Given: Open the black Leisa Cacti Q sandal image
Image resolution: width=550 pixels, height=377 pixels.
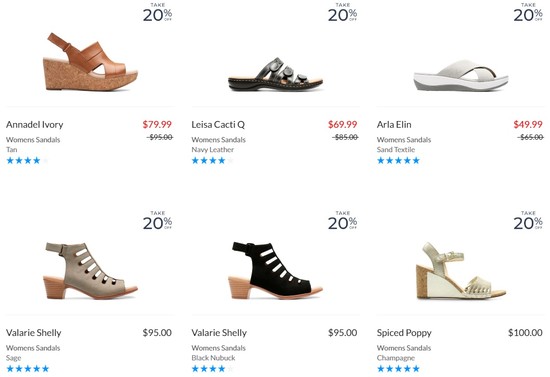Looking at the screenshot, I should point(275,74).
